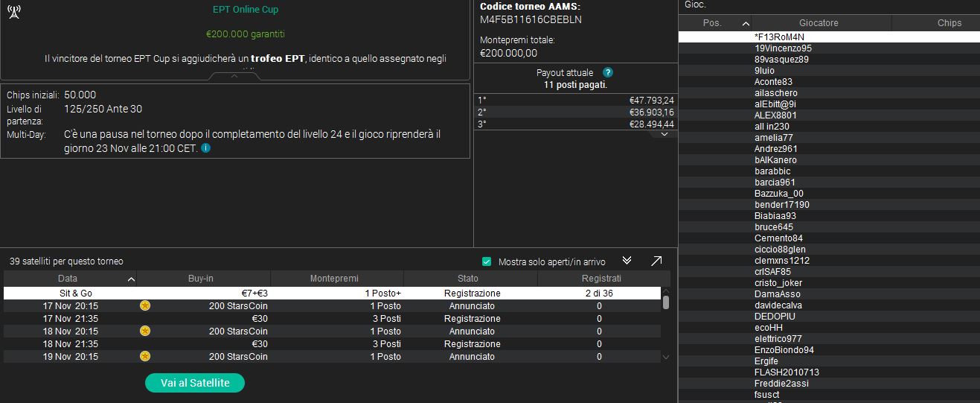The height and width of the screenshot is (403, 980).
Task: Expand the payout list with the down chevron
Action: (x=664, y=134)
